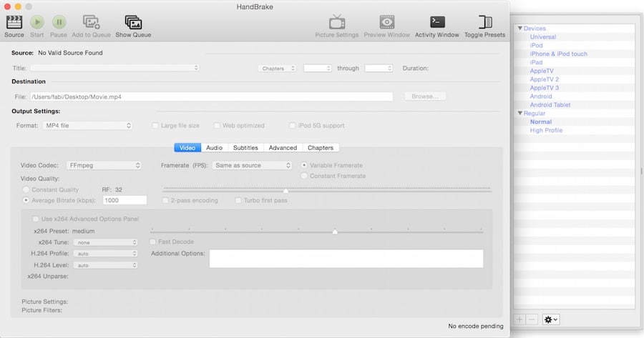Open the Chapters range type dropdown

[x=278, y=69]
